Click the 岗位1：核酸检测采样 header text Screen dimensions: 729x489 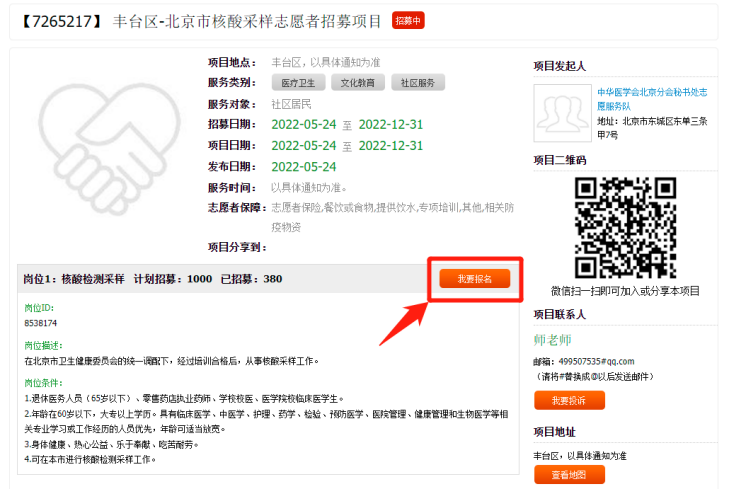(74, 279)
